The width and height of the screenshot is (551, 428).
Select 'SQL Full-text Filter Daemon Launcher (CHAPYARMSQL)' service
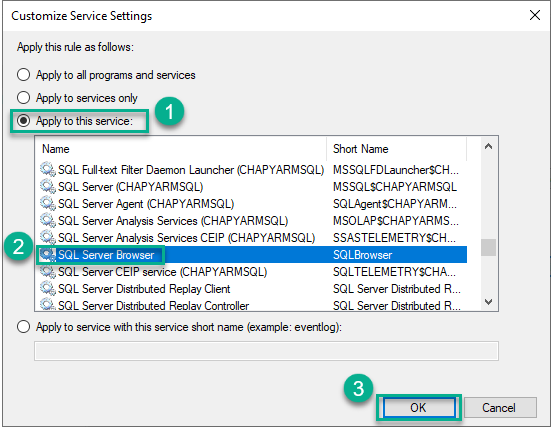pos(191,170)
